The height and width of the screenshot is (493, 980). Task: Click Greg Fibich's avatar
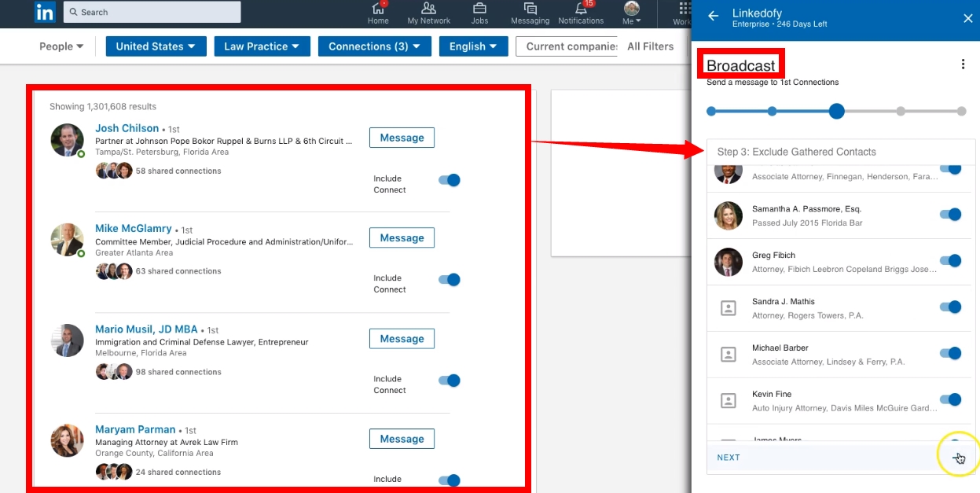click(729, 262)
